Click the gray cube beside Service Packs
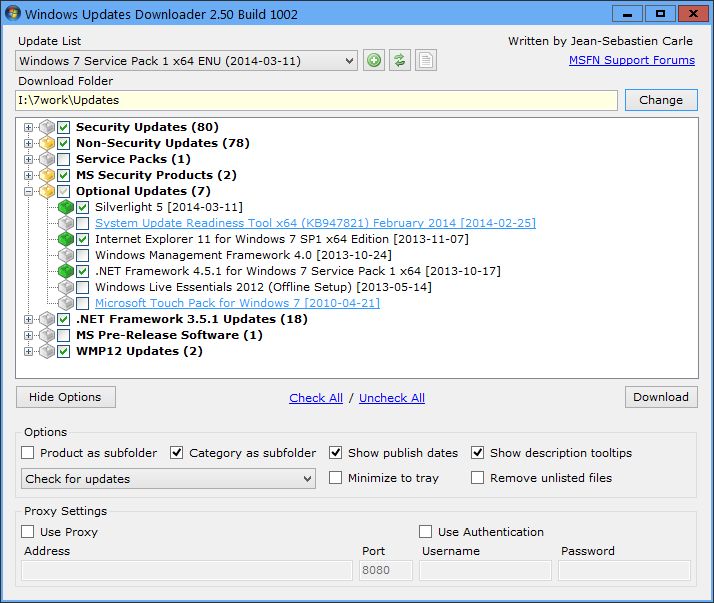714x603 pixels. tap(47, 159)
